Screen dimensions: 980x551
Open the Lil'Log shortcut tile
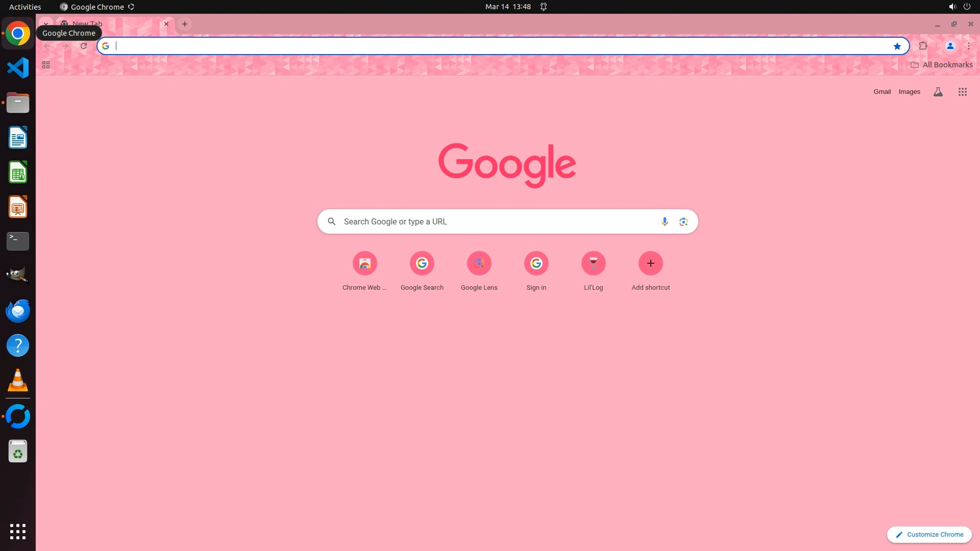(x=593, y=264)
